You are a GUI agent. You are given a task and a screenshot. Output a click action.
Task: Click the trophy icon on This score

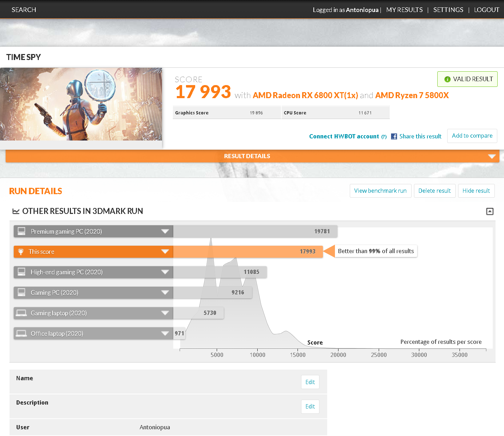coord(21,252)
